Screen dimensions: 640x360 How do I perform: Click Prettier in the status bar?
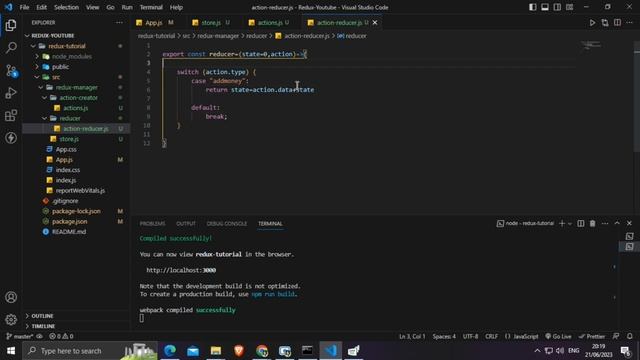pos(592,336)
